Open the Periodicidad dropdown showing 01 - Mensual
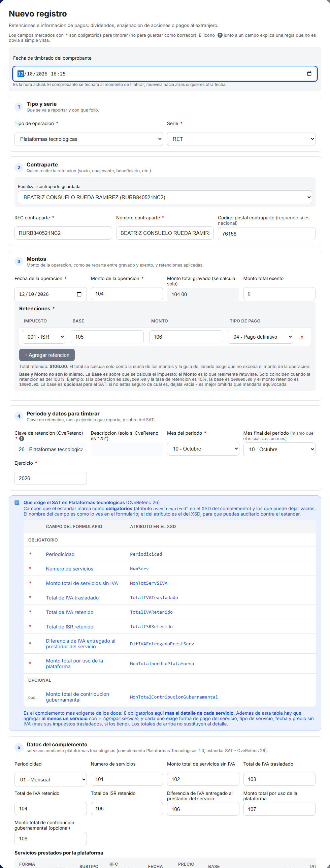 coord(51,780)
